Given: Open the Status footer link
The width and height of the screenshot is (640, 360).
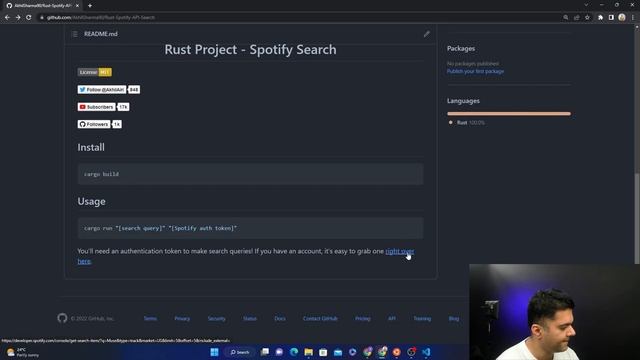Looking at the screenshot, I should pyautogui.click(x=250, y=318).
